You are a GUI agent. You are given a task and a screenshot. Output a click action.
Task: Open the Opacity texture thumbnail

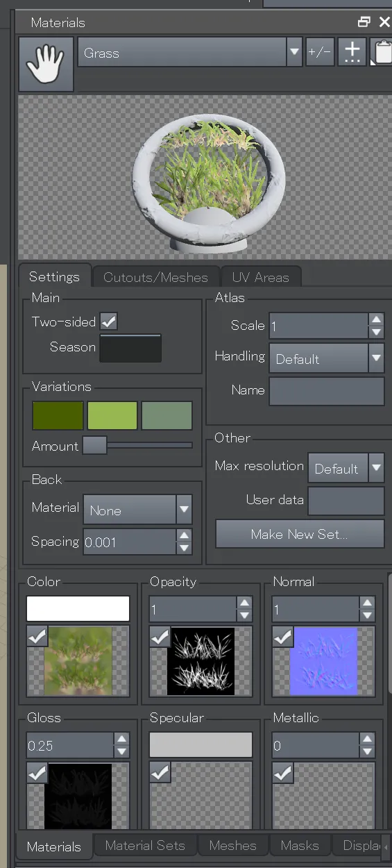point(201,661)
